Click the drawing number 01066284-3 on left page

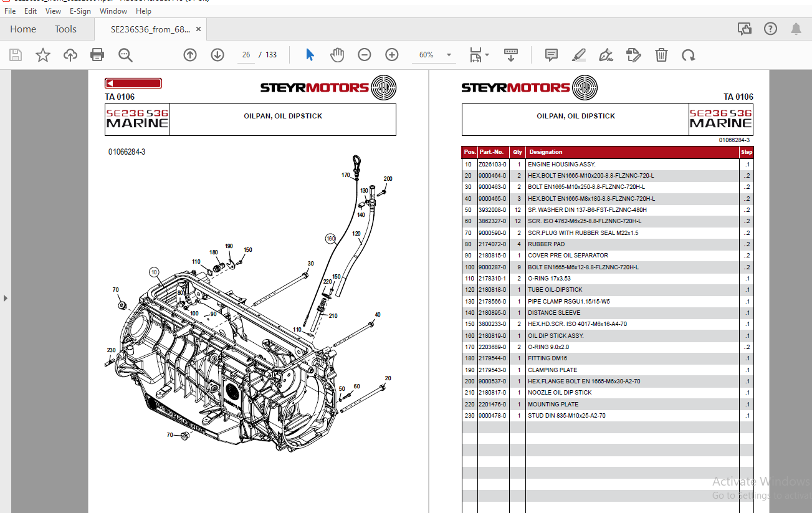tap(127, 152)
